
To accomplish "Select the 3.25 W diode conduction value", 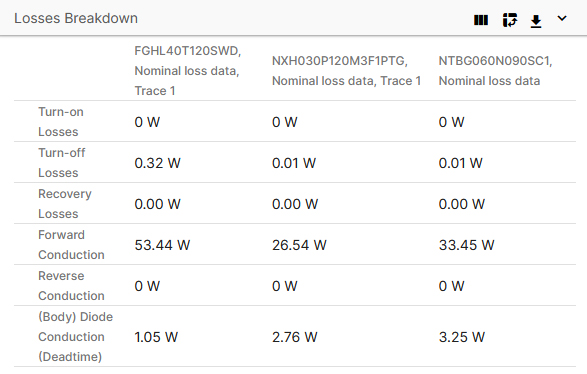I will (x=462, y=337).
